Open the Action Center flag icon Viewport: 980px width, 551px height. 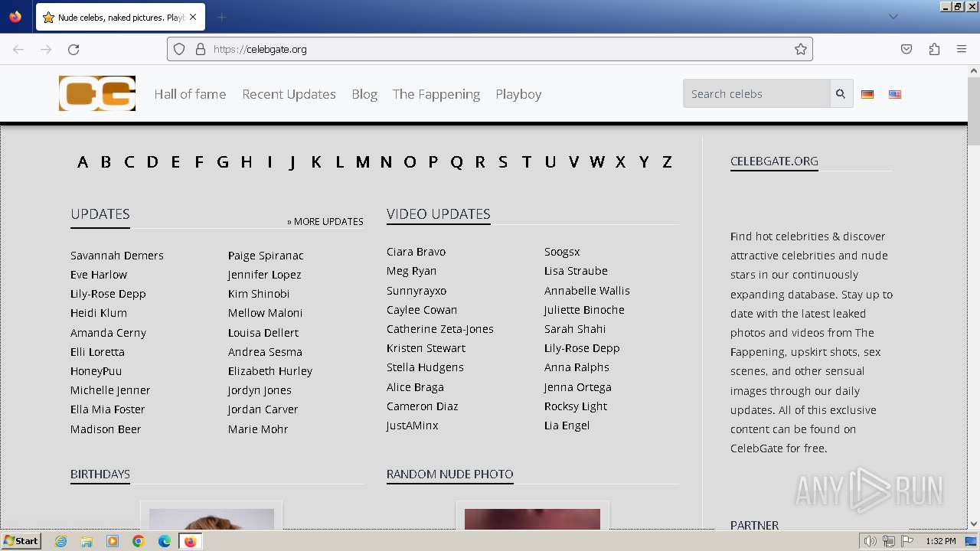(x=907, y=541)
